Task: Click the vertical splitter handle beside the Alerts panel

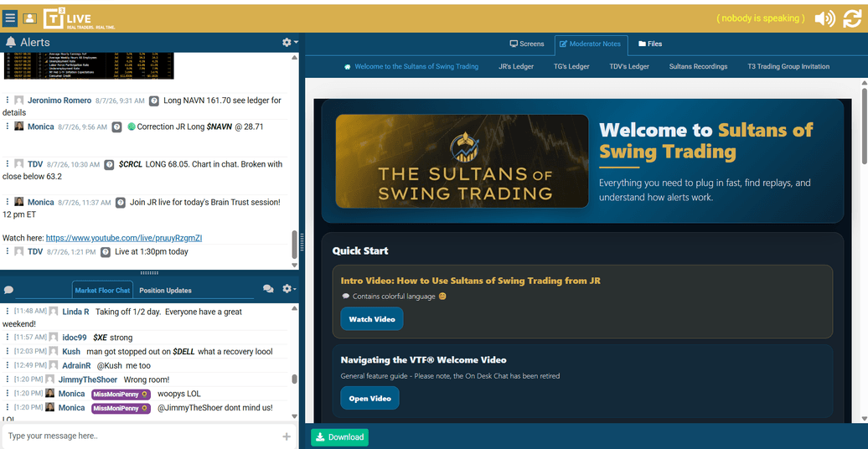Action: tap(302, 242)
